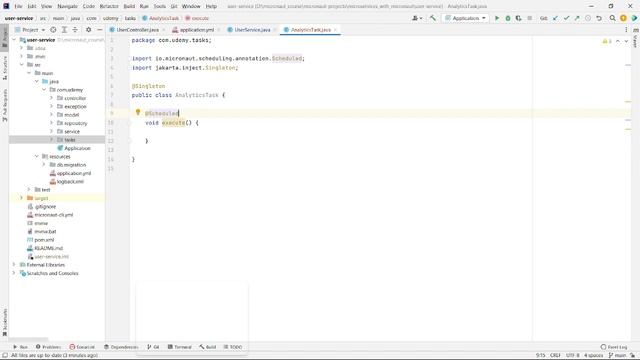Open editor tabs more-options menu

[x=626, y=30]
